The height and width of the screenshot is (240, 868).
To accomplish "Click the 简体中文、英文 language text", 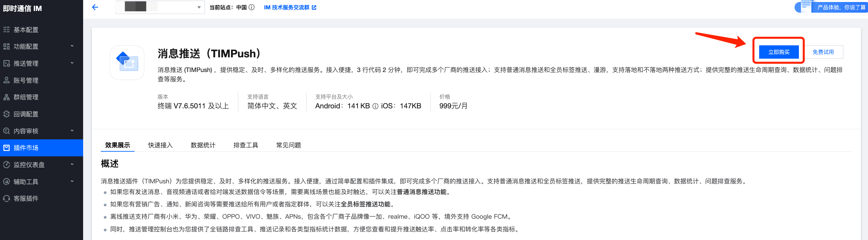I will click(x=272, y=106).
